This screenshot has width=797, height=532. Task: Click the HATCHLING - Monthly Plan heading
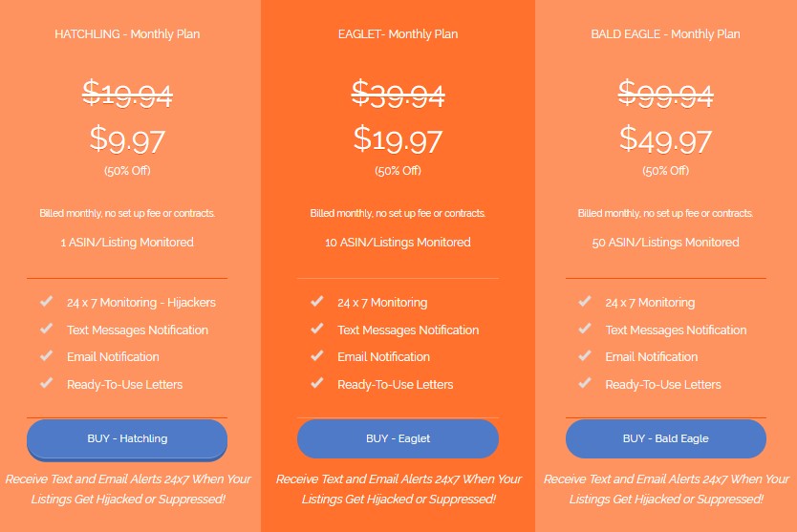tap(127, 34)
